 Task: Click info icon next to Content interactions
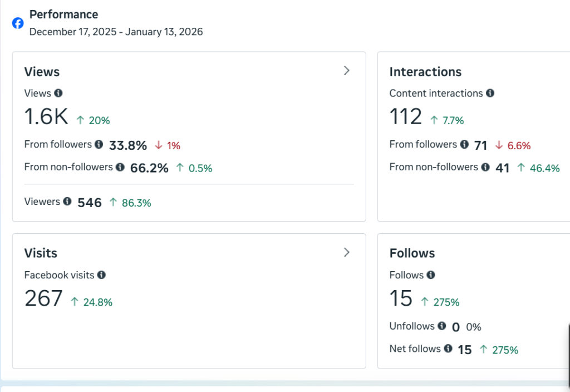[490, 94]
